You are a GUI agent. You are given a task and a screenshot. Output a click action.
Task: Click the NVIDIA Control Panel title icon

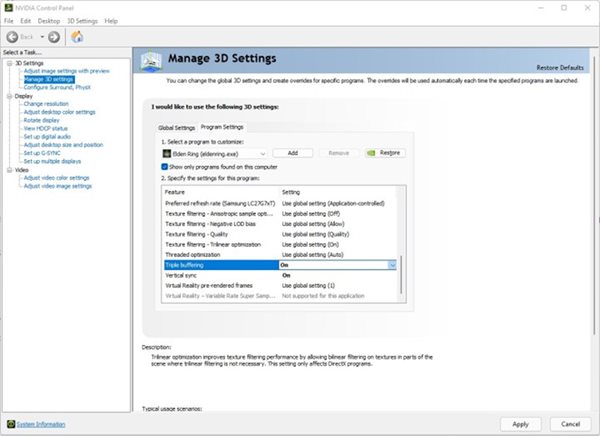click(x=8, y=8)
